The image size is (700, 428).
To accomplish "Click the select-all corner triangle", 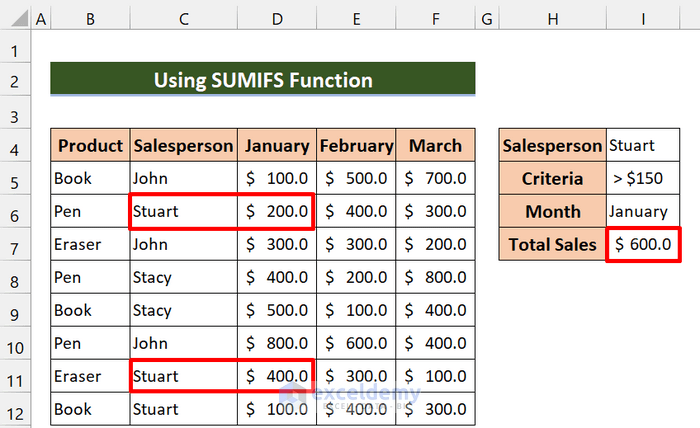I will click(14, 19).
